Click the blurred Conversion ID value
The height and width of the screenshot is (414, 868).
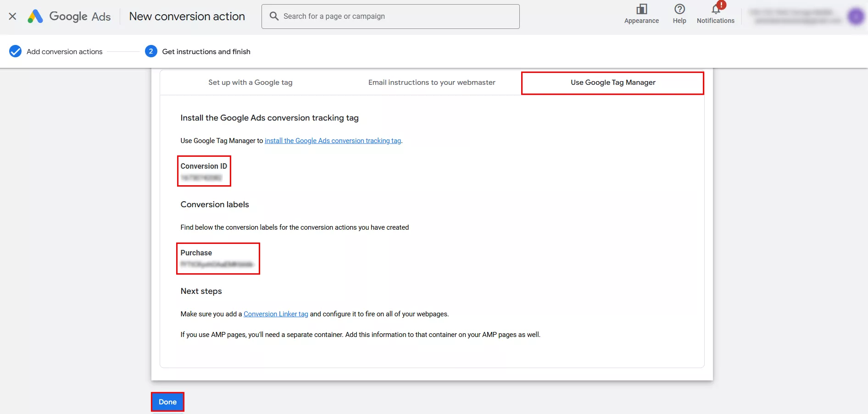[201, 178]
